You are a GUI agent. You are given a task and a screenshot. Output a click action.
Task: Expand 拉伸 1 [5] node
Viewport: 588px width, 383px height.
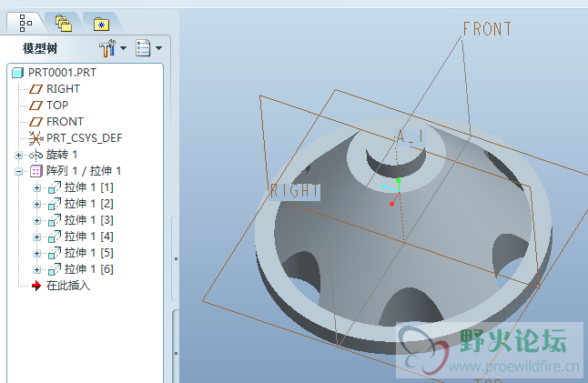[x=36, y=253]
